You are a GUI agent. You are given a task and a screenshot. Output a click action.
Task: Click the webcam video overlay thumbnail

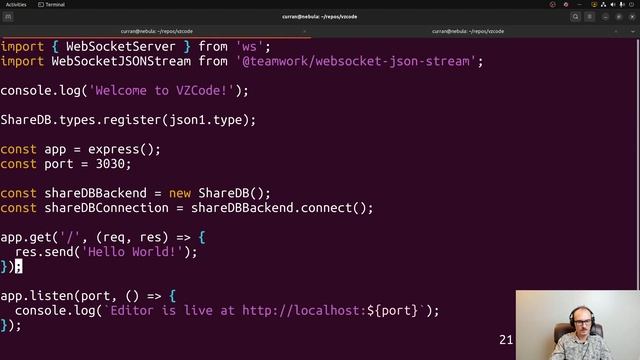point(578,325)
